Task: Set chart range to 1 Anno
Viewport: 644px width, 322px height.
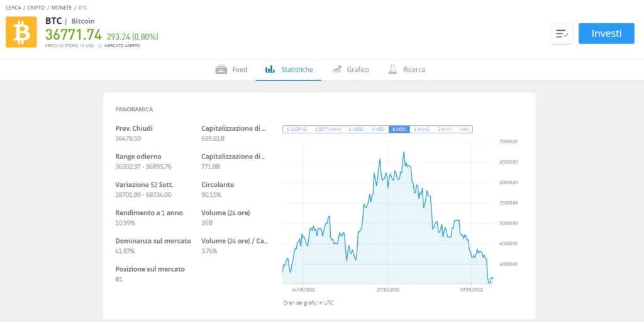Action: [x=422, y=129]
